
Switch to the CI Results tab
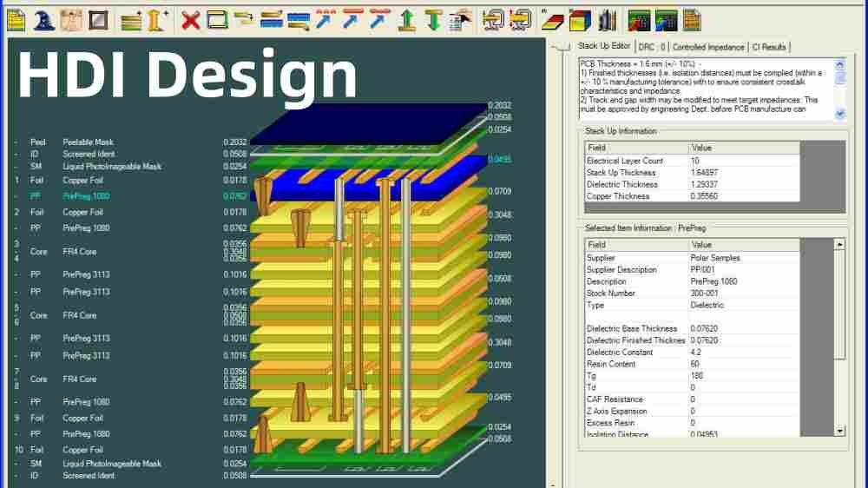769,47
